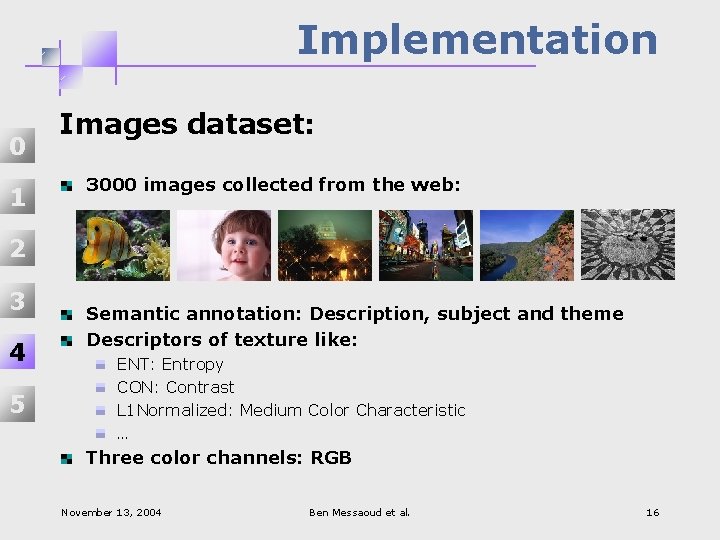Screen dimensions: 720x540
Task: Open the night capitol building thumbnail
Action: pos(325,245)
